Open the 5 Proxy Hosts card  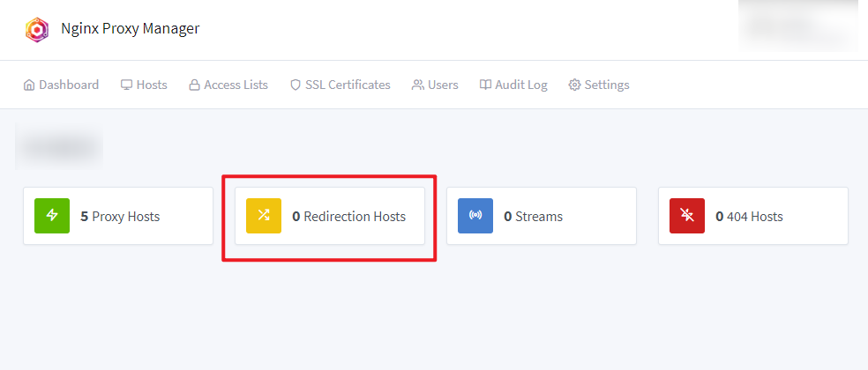[x=120, y=216]
